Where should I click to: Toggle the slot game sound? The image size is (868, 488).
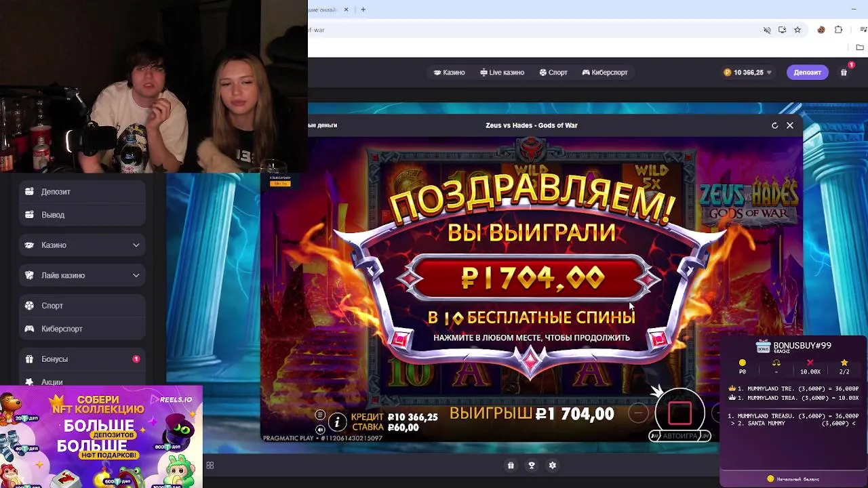320,429
